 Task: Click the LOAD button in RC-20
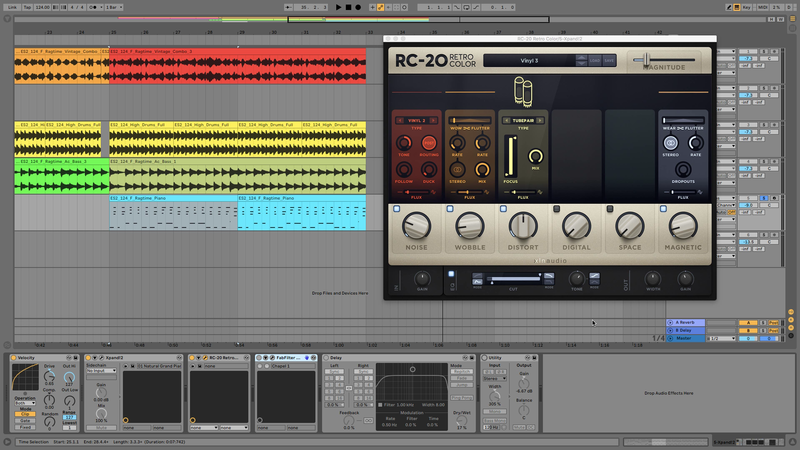595,61
